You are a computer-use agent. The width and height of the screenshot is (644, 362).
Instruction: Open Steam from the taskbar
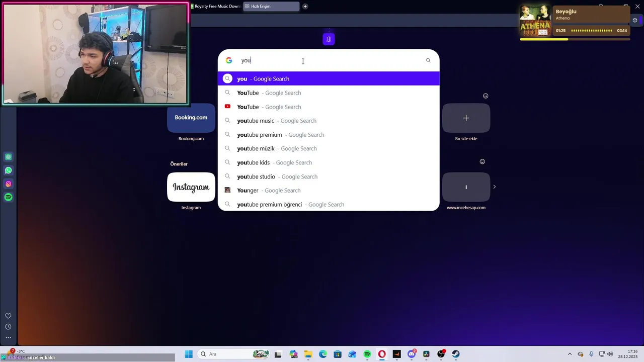tap(456, 354)
